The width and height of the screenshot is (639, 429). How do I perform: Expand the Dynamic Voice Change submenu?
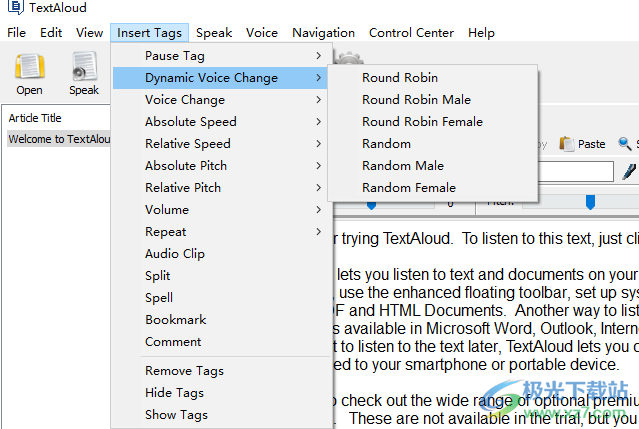pos(220,78)
